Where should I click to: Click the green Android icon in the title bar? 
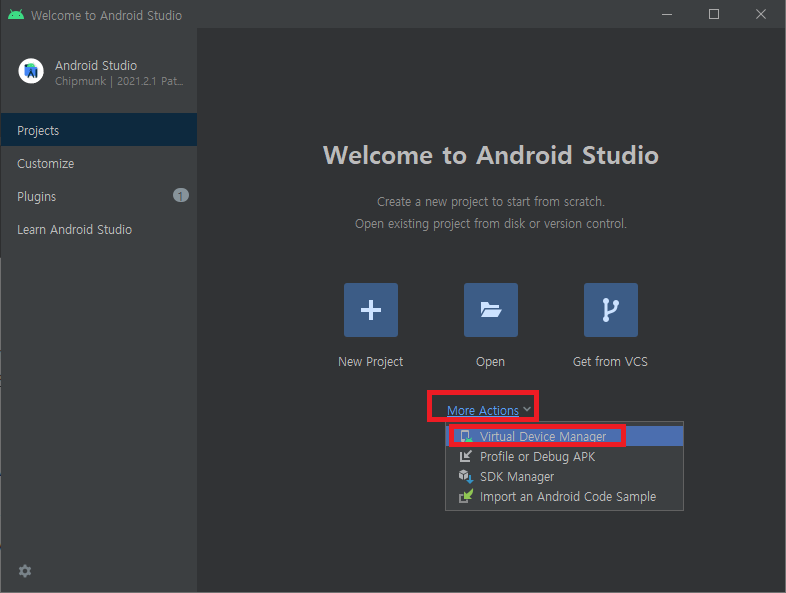click(16, 15)
